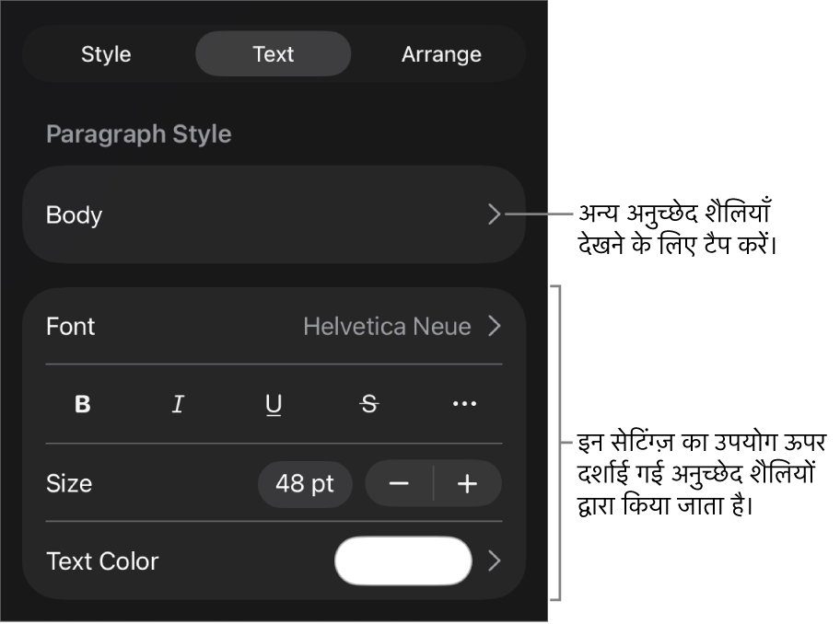This screenshot has width=840, height=624.
Task: Click the Size label
Action: pyautogui.click(x=69, y=484)
